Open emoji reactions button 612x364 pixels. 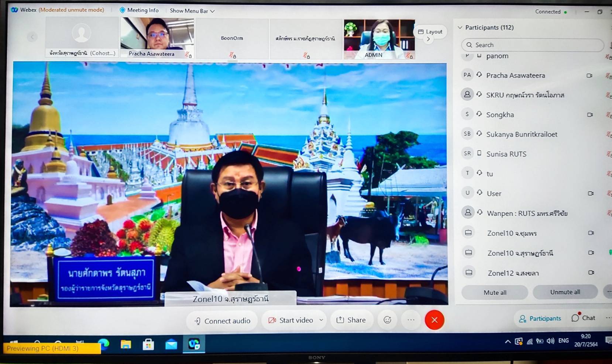pos(387,320)
